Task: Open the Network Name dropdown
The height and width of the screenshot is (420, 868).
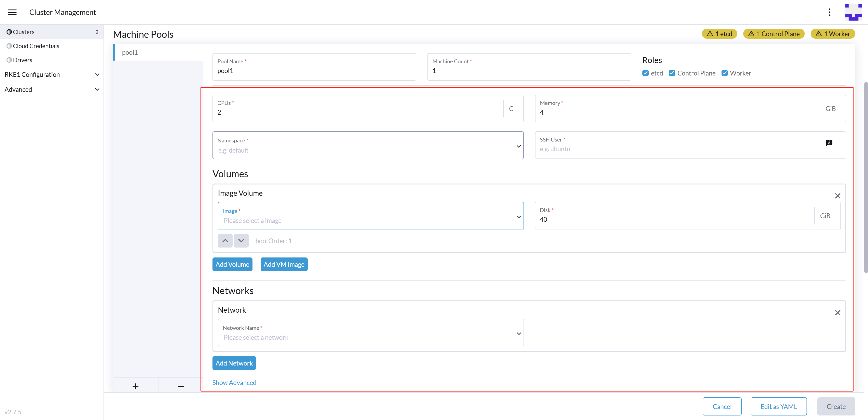Action: [371, 333]
